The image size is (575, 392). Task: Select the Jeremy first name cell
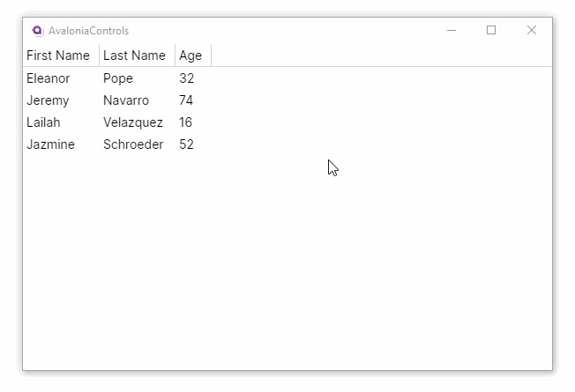[48, 100]
